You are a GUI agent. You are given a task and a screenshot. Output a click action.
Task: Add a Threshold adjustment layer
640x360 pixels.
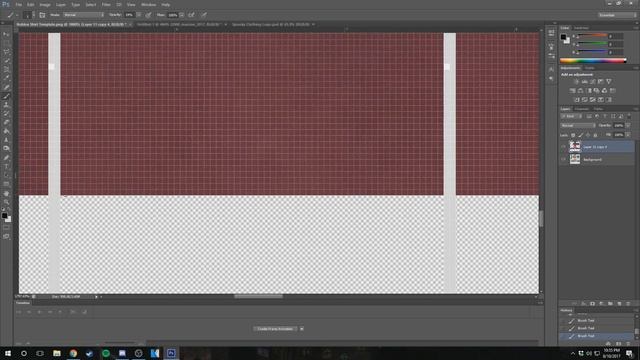(x=593, y=100)
